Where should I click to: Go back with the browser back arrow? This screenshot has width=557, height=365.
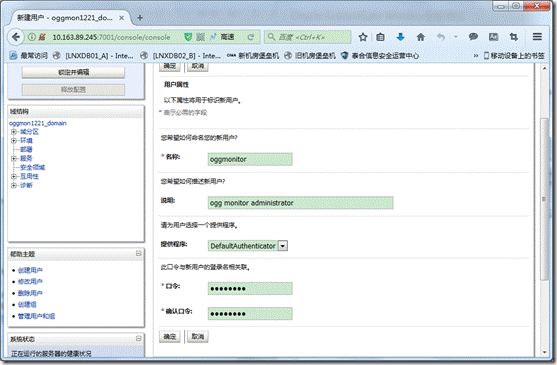[x=15, y=37]
